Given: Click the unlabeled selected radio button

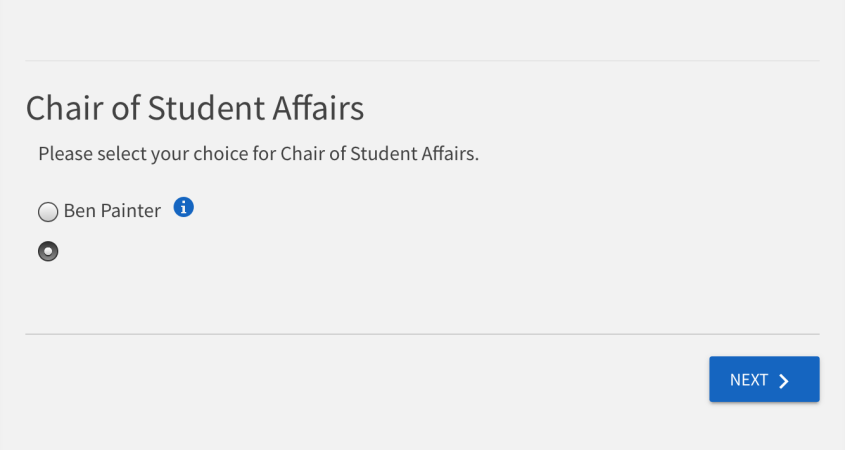Looking at the screenshot, I should point(48,251).
